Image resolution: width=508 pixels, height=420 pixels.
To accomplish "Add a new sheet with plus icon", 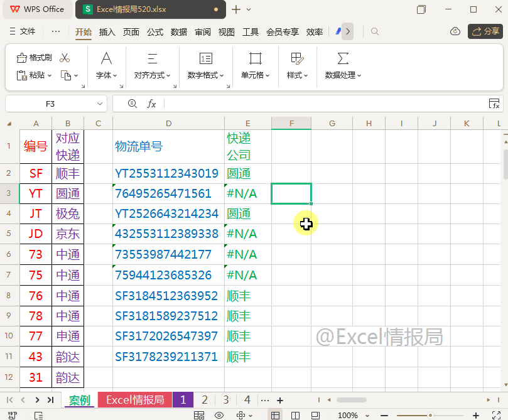I will click(x=280, y=400).
